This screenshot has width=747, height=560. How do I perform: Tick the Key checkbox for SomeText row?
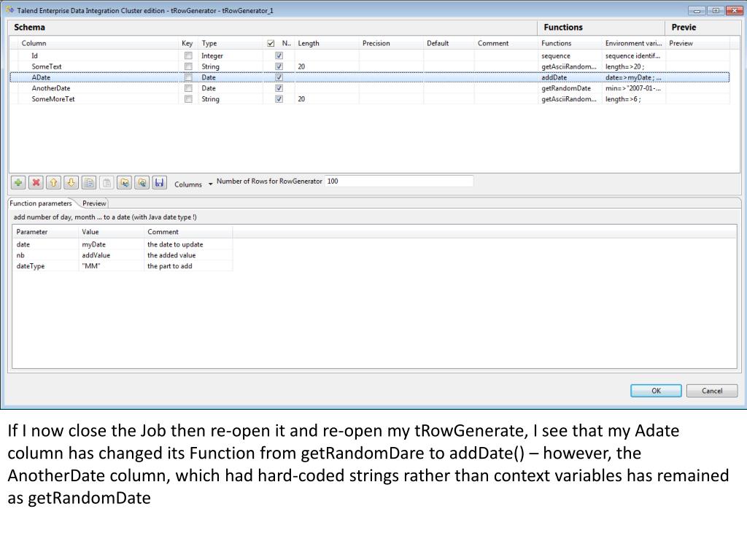point(188,66)
